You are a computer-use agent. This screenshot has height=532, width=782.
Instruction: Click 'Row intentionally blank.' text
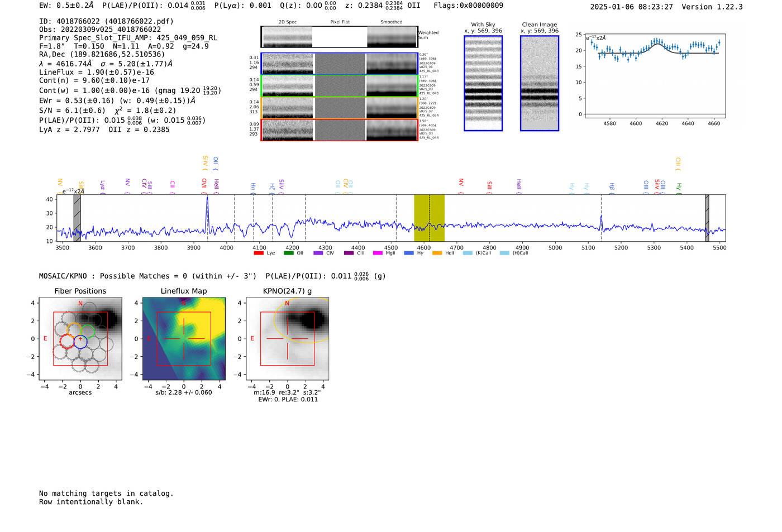[91, 502]
